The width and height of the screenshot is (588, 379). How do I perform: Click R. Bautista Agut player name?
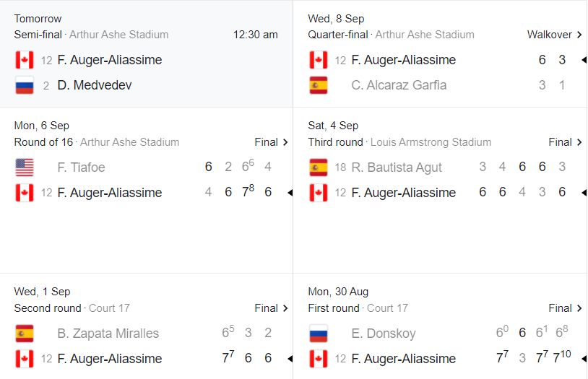click(x=397, y=167)
